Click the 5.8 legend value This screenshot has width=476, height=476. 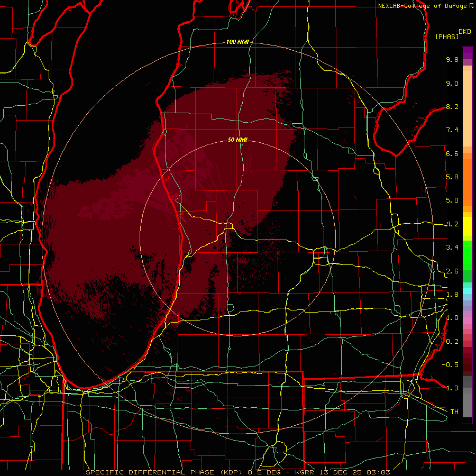click(452, 177)
